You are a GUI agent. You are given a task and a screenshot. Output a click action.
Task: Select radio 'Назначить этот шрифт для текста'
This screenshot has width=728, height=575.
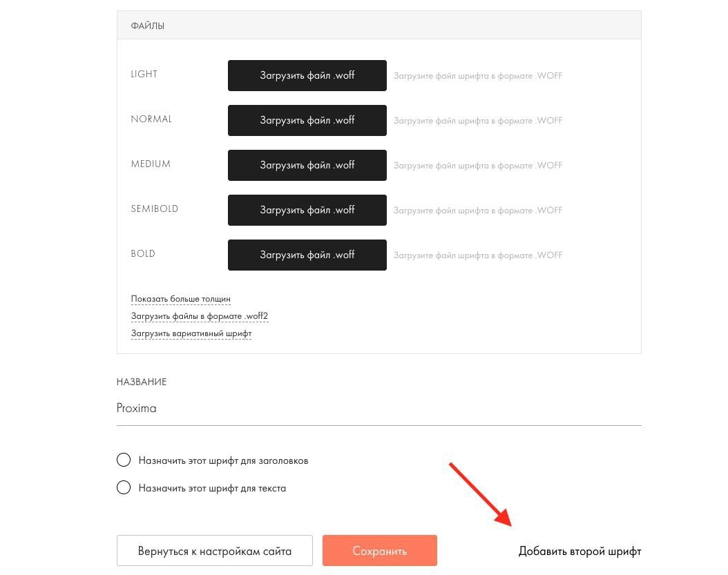[x=124, y=487]
